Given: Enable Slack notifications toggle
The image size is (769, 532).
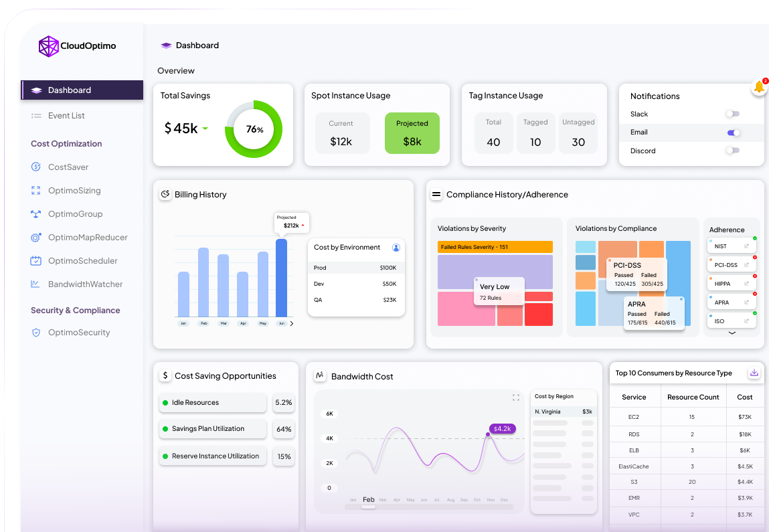Looking at the screenshot, I should 733,114.
